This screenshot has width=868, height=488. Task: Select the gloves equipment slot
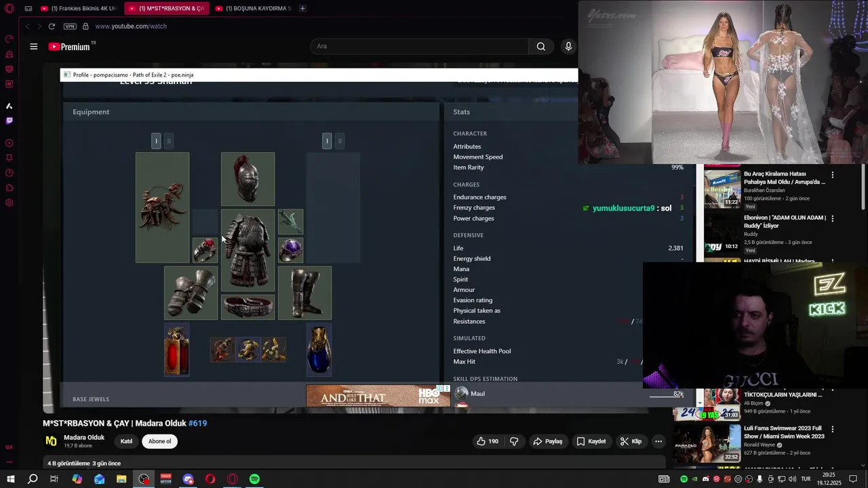pyautogui.click(x=191, y=293)
